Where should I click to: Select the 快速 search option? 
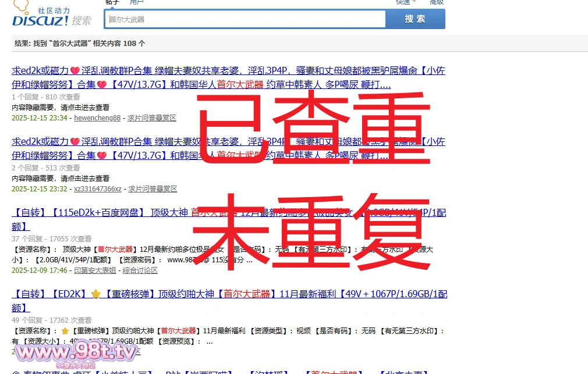[403, 2]
